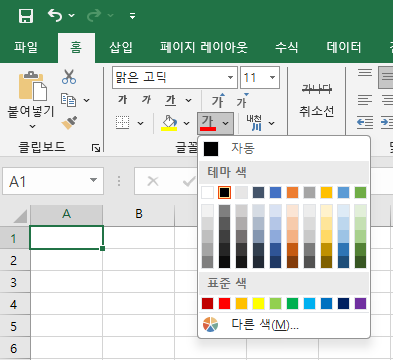The height and width of the screenshot is (360, 393).
Task: Open 다른 색(M)... more colors
Action: click(x=284, y=324)
